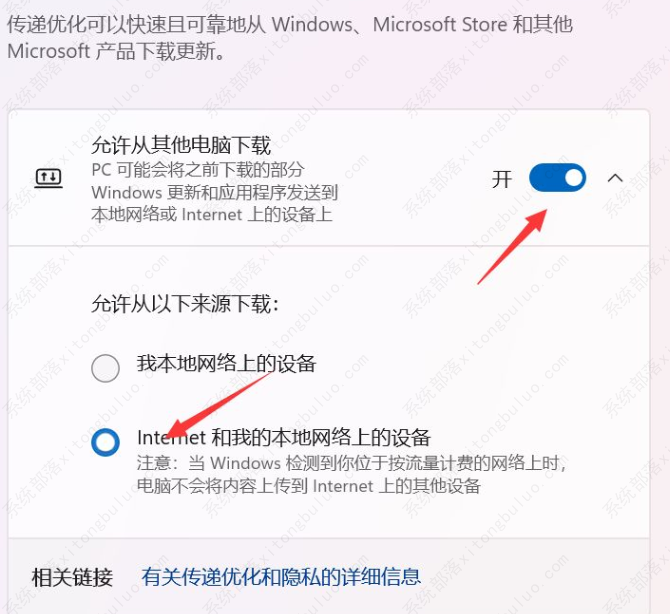This screenshot has width=670, height=614.
Task: Click the 允许从其他电脑下载 title text
Action: point(181,145)
